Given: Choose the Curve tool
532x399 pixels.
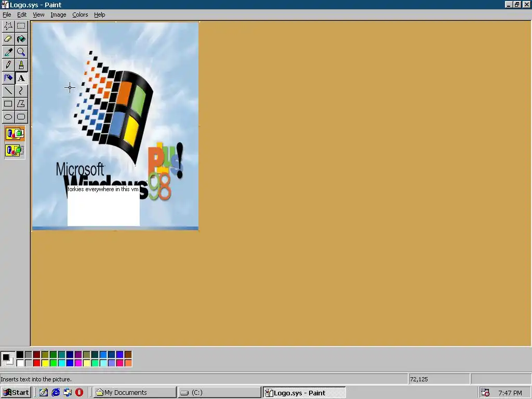Looking at the screenshot, I should pyautogui.click(x=21, y=91).
